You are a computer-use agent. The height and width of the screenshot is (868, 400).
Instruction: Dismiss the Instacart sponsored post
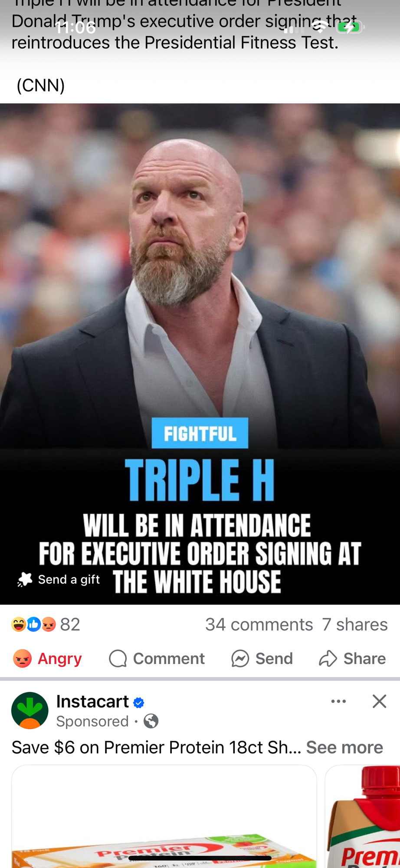pyautogui.click(x=379, y=701)
